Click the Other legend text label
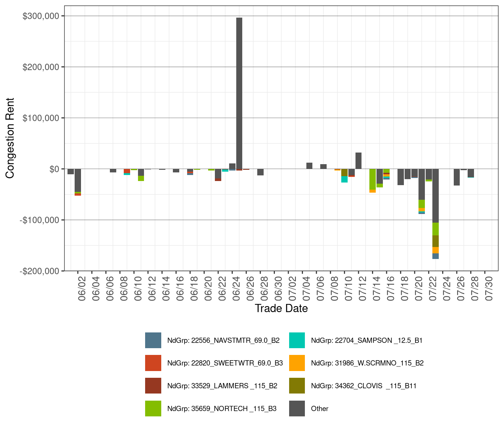504x428 pixels. coord(319,409)
